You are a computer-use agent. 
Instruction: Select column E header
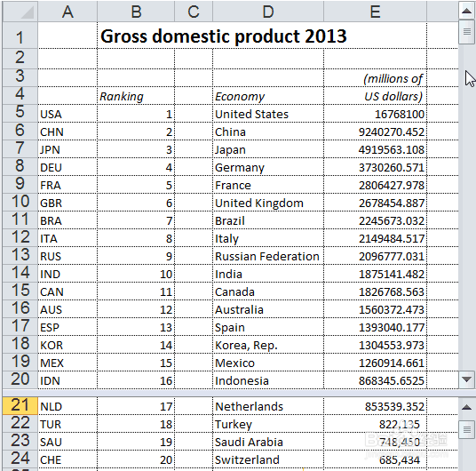[x=376, y=12]
